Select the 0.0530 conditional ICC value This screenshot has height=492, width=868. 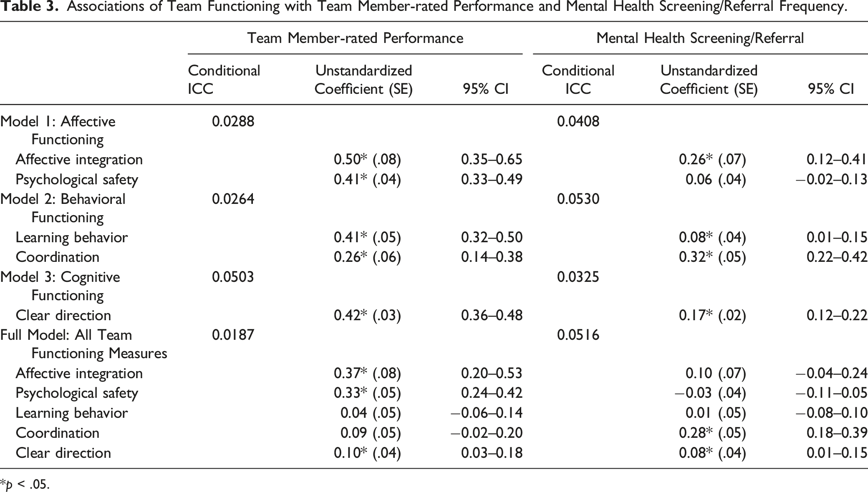578,199
